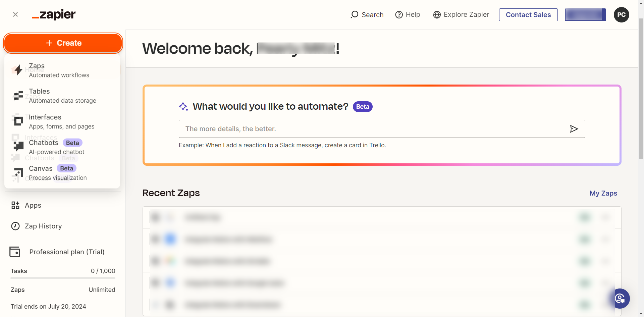This screenshot has height=317, width=644.
Task: Click the Tasks usage progress bar
Action: 63,278
